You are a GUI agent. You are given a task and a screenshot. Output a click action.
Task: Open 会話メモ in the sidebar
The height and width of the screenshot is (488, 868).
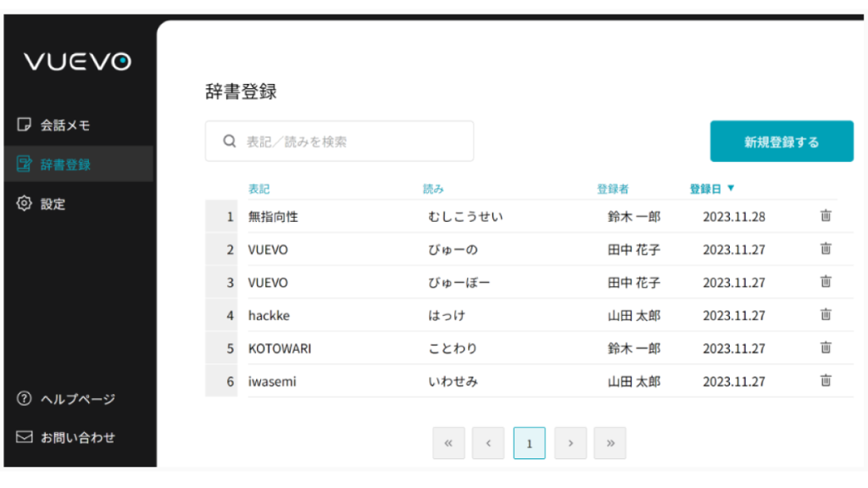click(x=64, y=125)
